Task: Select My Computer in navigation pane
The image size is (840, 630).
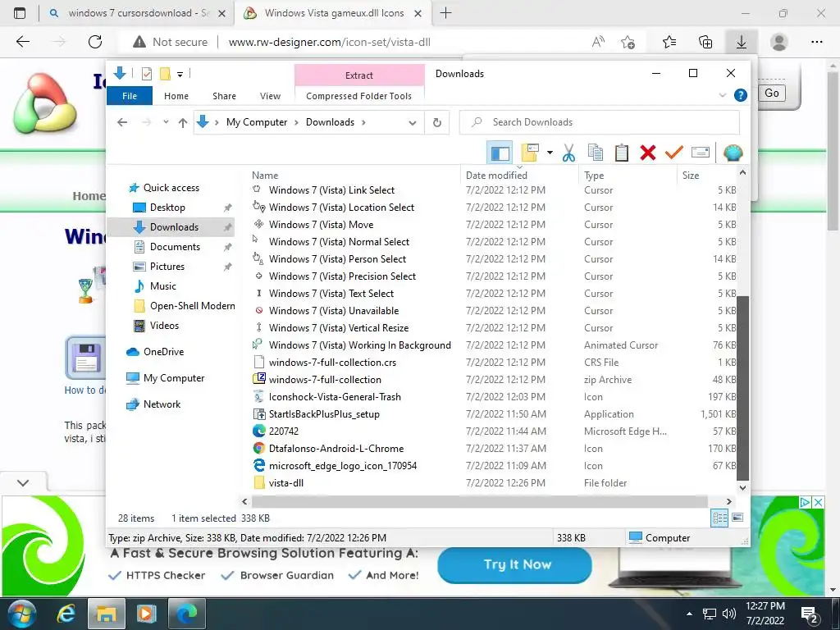Action: click(x=174, y=378)
